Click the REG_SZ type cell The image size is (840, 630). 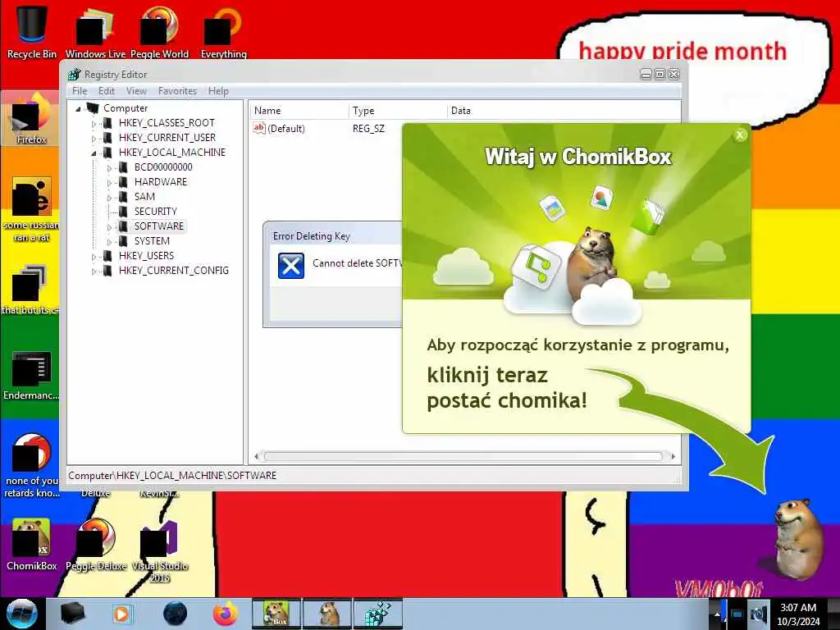pyautogui.click(x=368, y=129)
